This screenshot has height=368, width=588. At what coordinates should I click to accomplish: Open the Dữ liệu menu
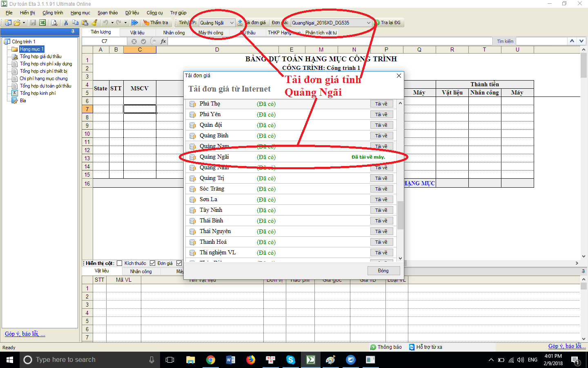(132, 13)
